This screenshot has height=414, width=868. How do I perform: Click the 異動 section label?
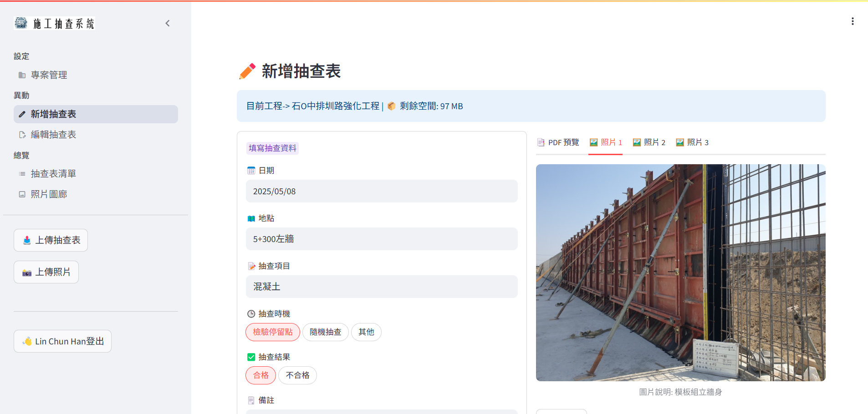point(21,96)
